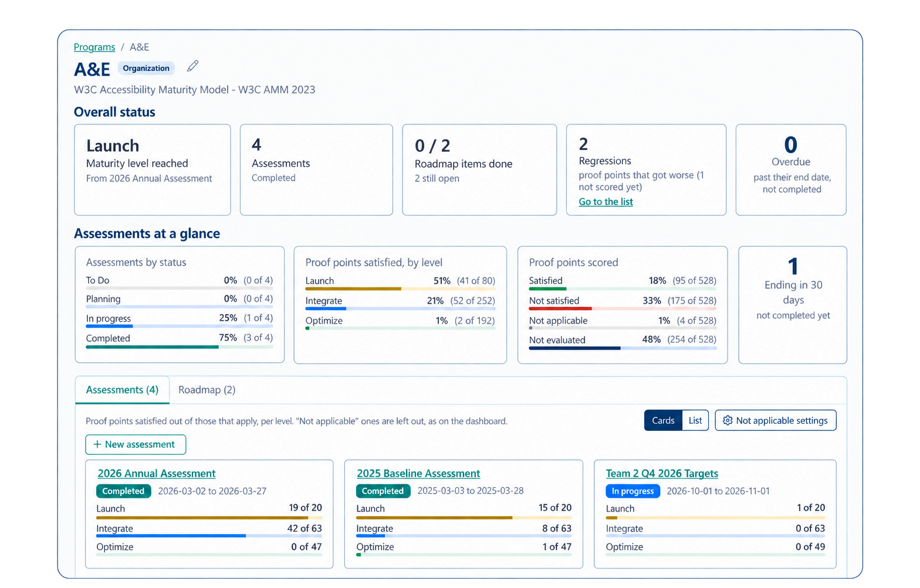Open the 2025 Baseline Assessment link

[x=418, y=474]
